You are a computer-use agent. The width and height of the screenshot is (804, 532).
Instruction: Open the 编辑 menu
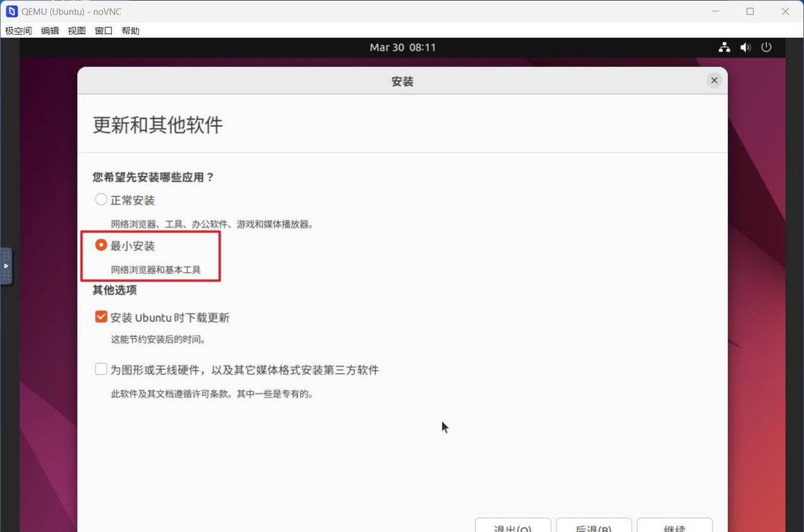[x=50, y=31]
